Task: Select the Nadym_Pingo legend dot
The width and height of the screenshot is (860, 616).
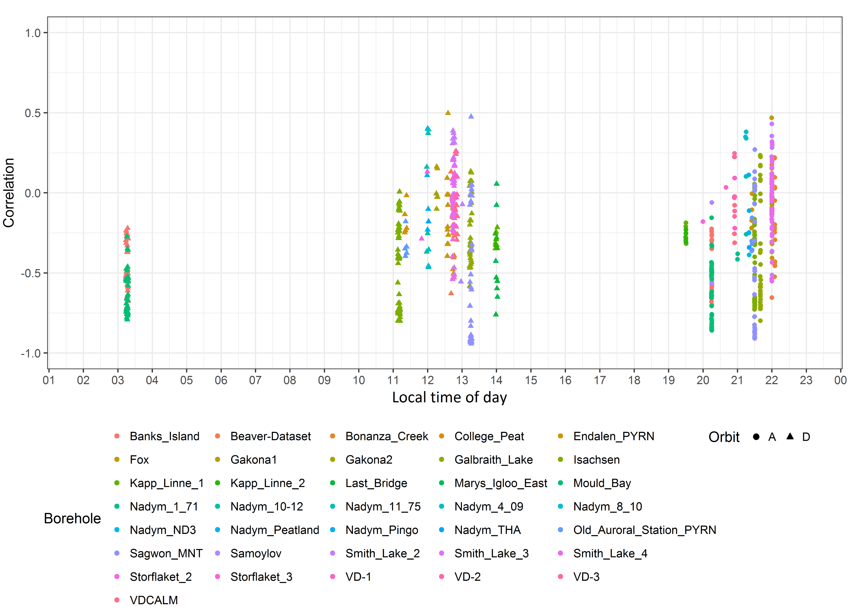Action: click(x=332, y=530)
